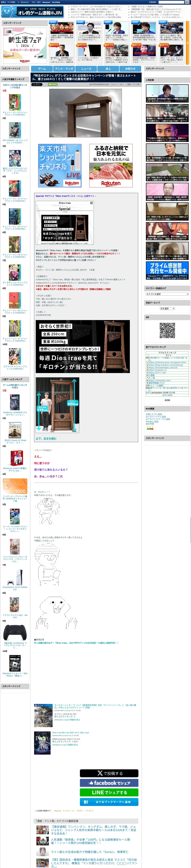Viewport: 191px width, 868px height.
Task: Click the green Follow button under title
Action: tap(53, 85)
